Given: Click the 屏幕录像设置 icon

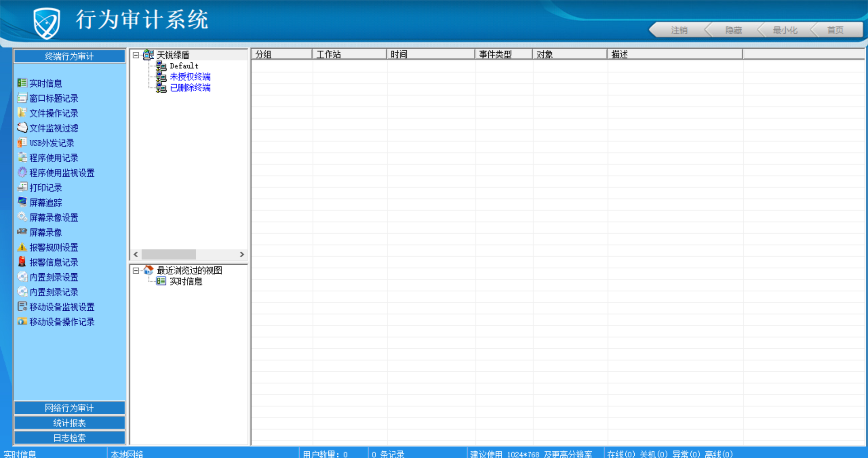Looking at the screenshot, I should (22, 217).
